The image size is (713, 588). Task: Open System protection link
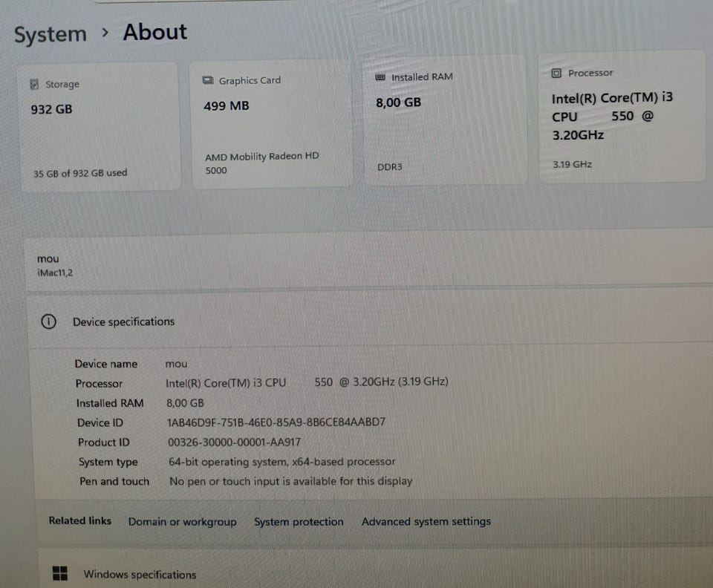pos(299,522)
